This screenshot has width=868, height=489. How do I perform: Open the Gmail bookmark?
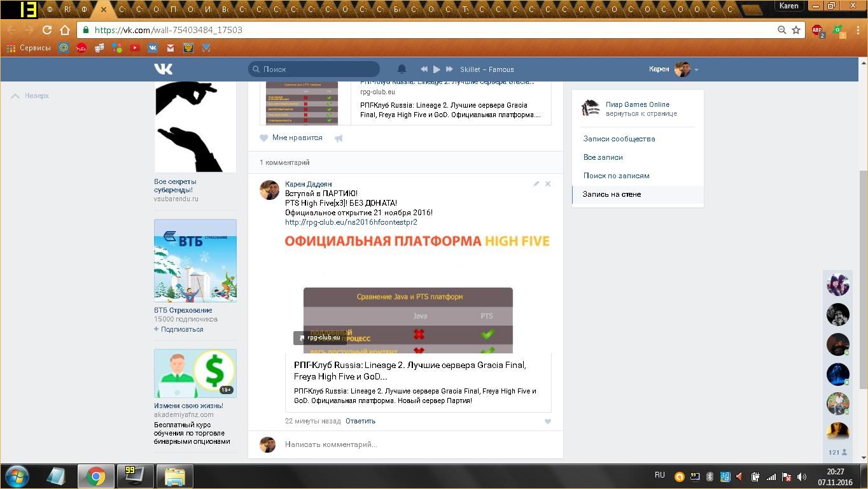[x=171, y=48]
